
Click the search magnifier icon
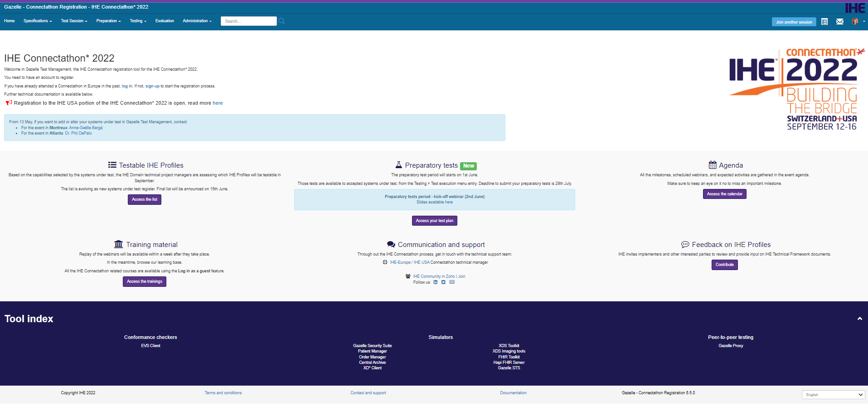pos(281,21)
